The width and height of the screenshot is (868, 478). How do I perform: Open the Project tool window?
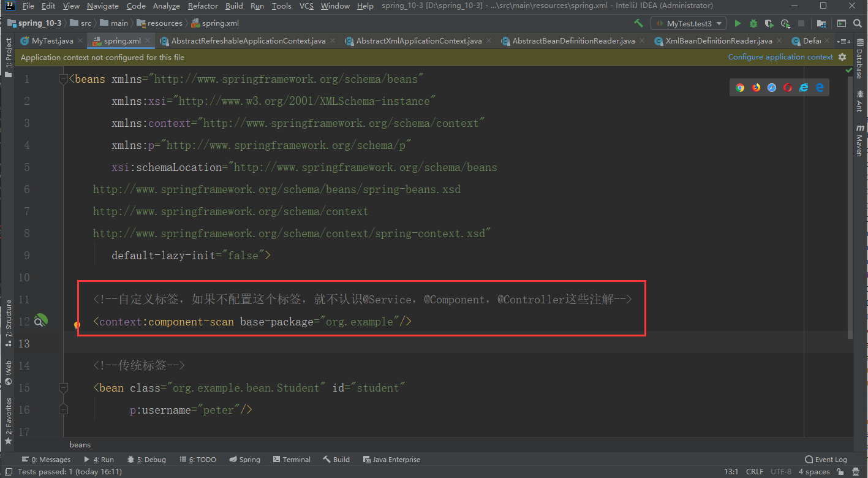tap(9, 58)
